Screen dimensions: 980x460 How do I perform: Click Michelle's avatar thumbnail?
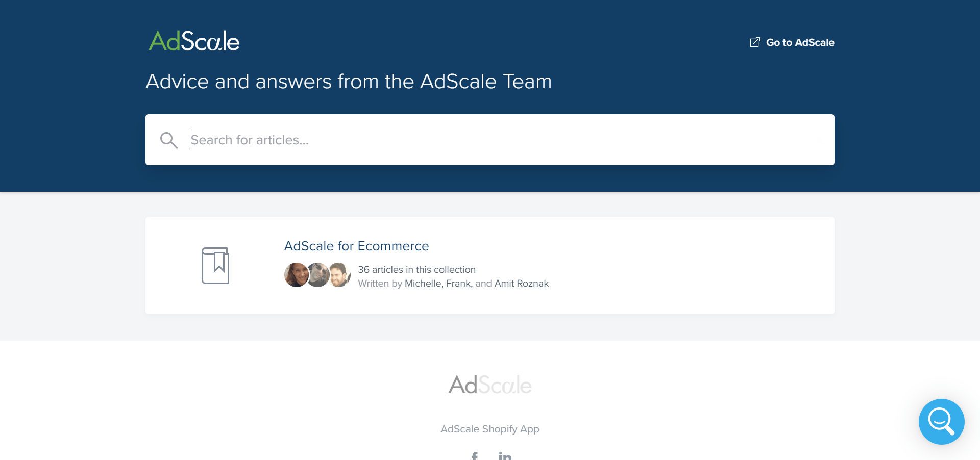(x=296, y=275)
